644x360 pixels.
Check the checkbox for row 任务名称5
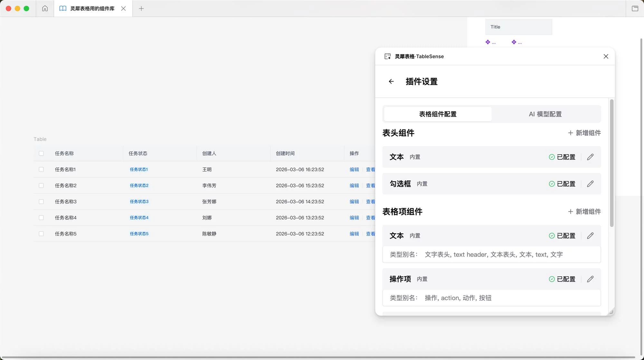(42, 233)
